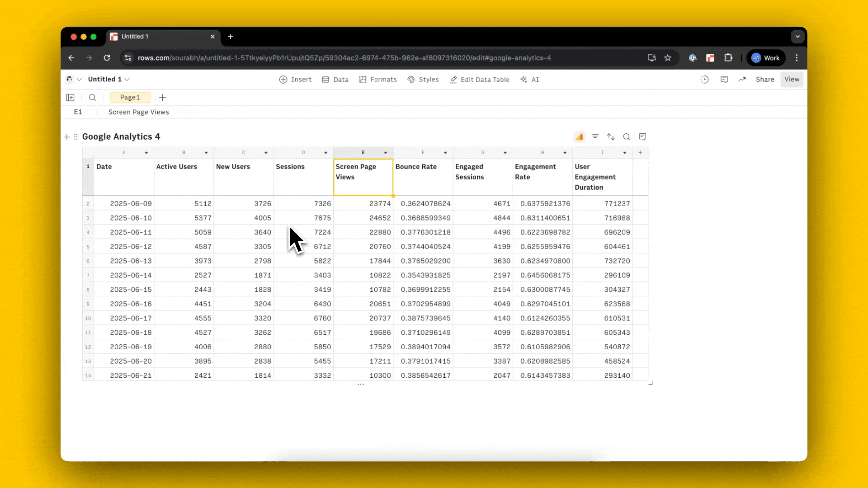Viewport: 868px width, 488px height.
Task: Open the Work profile button
Action: pyautogui.click(x=766, y=58)
